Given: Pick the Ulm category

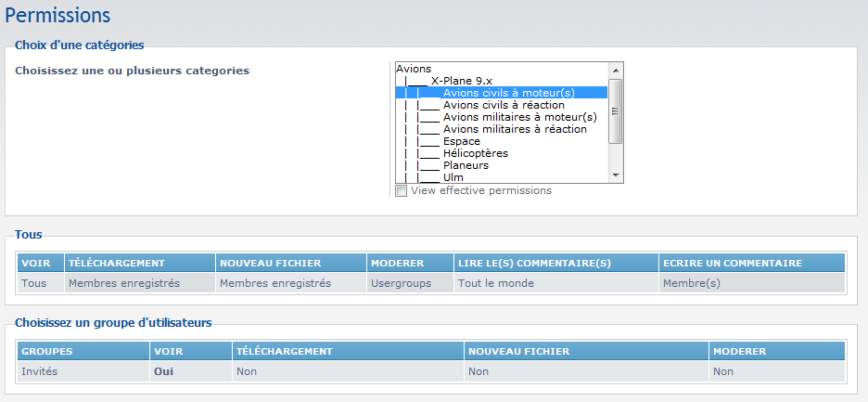Looking at the screenshot, I should point(453,177).
